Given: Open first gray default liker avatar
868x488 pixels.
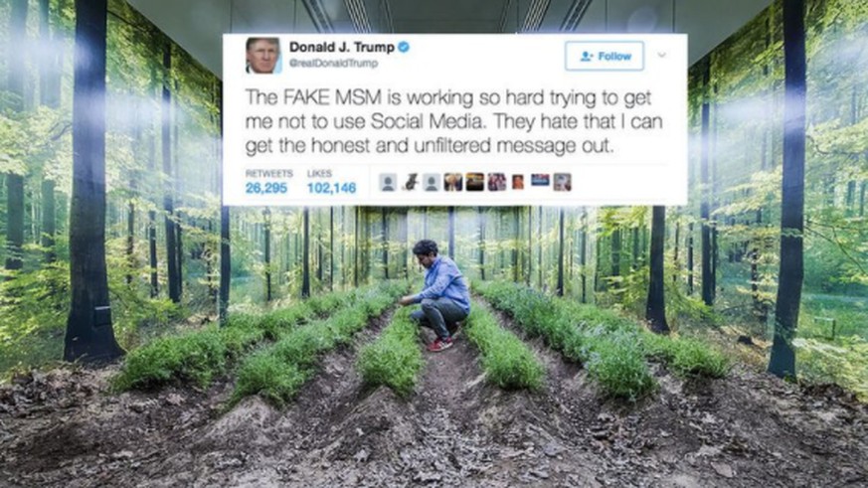Looking at the screenshot, I should pos(388,182).
